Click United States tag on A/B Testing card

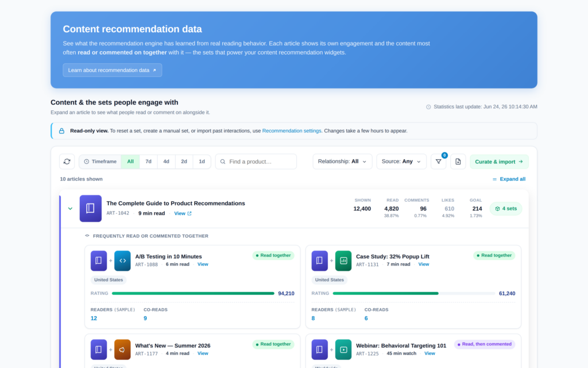[109, 280]
